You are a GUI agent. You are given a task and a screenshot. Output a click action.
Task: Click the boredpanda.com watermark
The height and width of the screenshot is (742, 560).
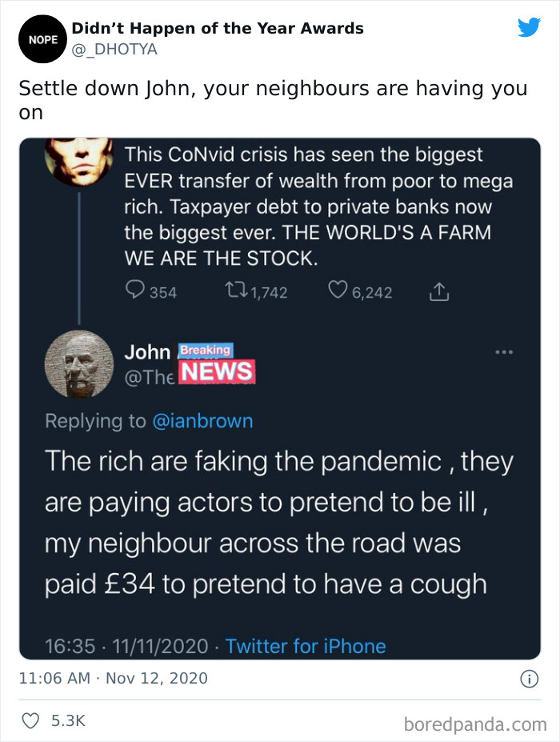coord(477,724)
